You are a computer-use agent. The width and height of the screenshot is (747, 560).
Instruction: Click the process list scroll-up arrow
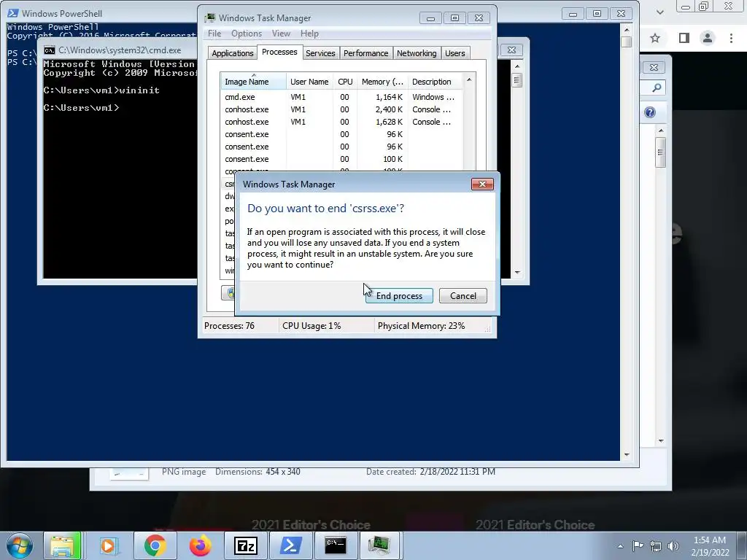(469, 80)
